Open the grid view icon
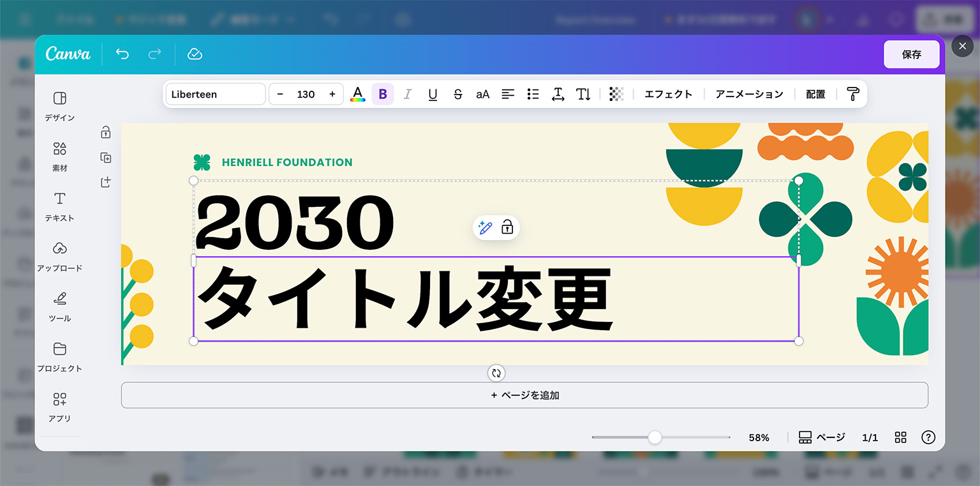The image size is (980, 486). tap(900, 437)
